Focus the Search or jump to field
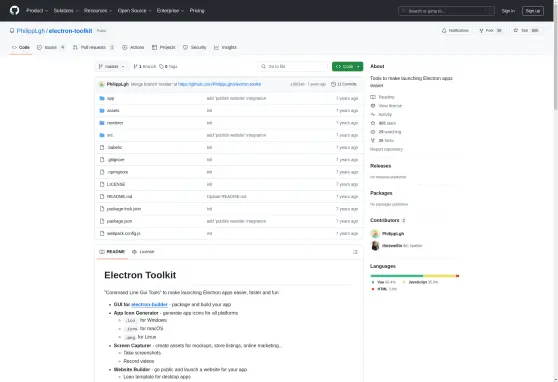This screenshot has width=558, height=382. 446,11
